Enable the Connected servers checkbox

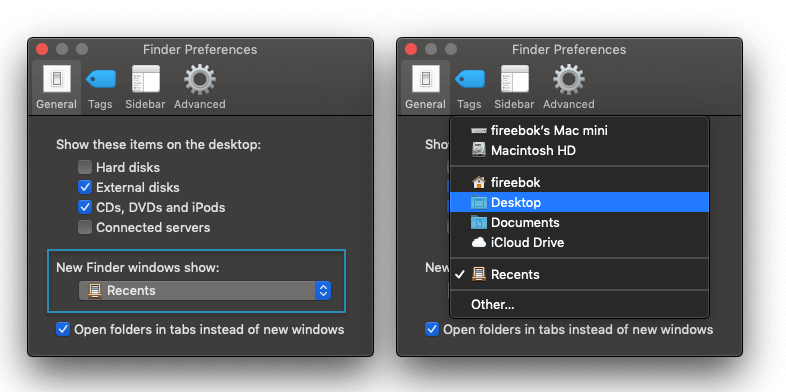coord(85,227)
